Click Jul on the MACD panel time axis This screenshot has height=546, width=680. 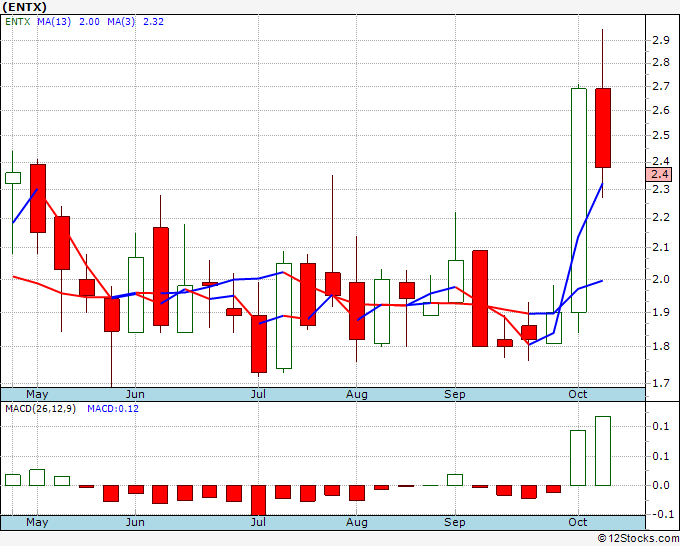click(258, 522)
